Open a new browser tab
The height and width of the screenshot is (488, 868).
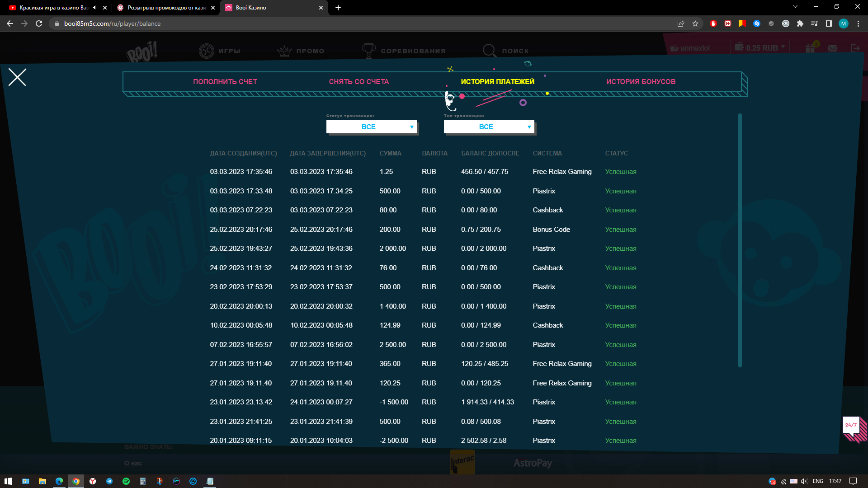point(338,8)
